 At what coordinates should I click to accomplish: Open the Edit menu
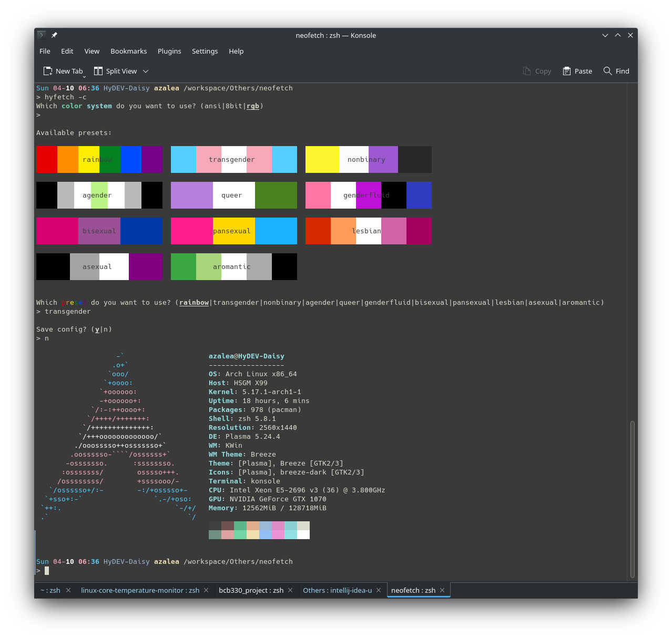[x=67, y=51]
